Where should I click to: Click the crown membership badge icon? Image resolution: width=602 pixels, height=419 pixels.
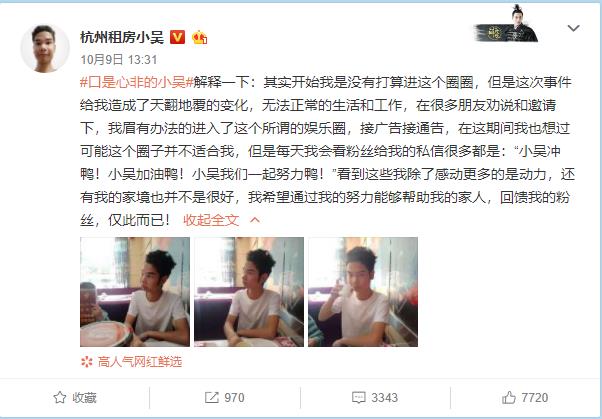(200, 37)
